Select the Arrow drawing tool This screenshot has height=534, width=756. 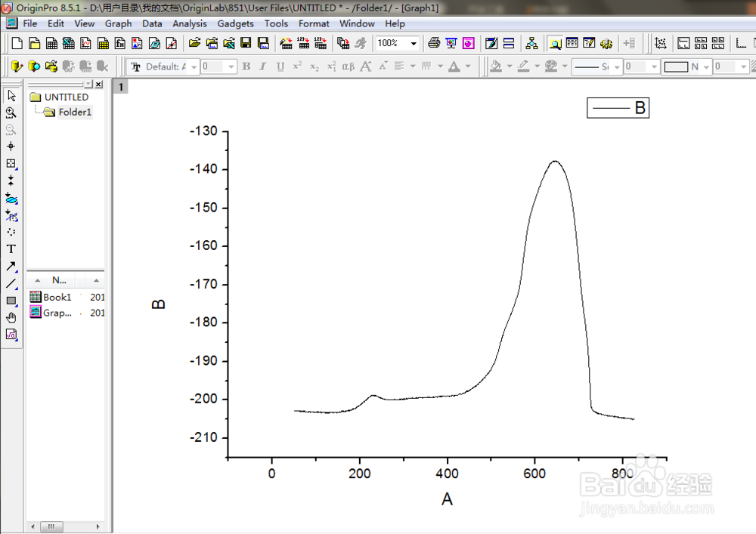coord(11,267)
